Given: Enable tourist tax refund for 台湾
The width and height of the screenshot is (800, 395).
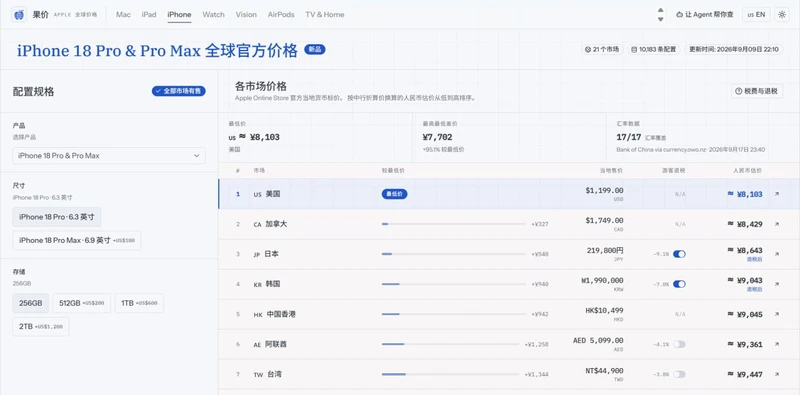Looking at the screenshot, I should pyautogui.click(x=679, y=375).
